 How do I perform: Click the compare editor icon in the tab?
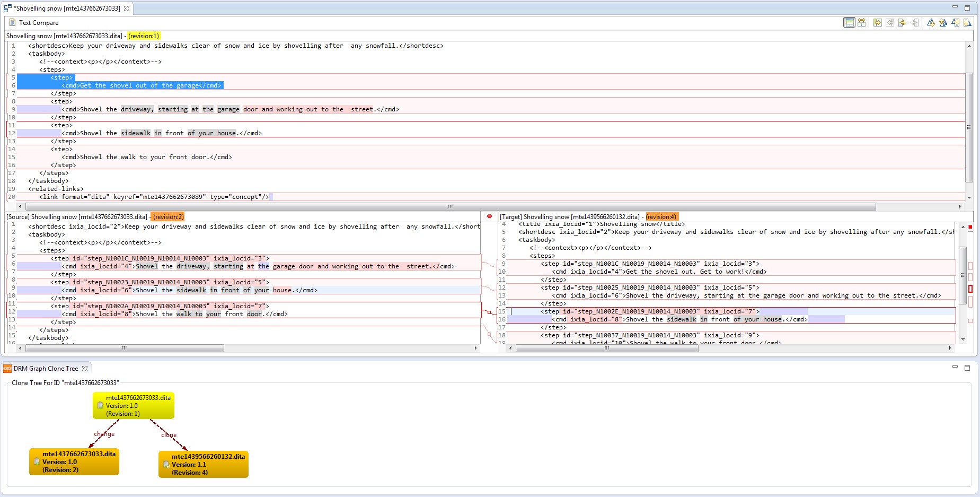pos(7,8)
